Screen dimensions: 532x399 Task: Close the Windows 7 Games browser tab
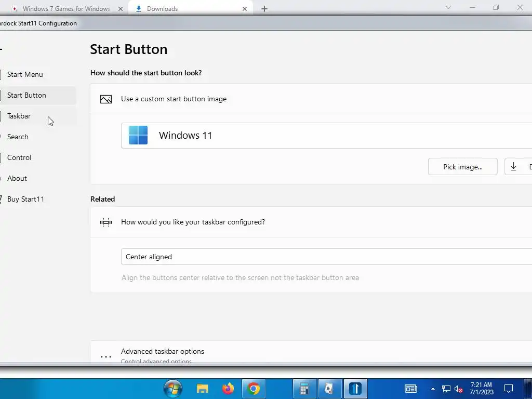pos(121,9)
